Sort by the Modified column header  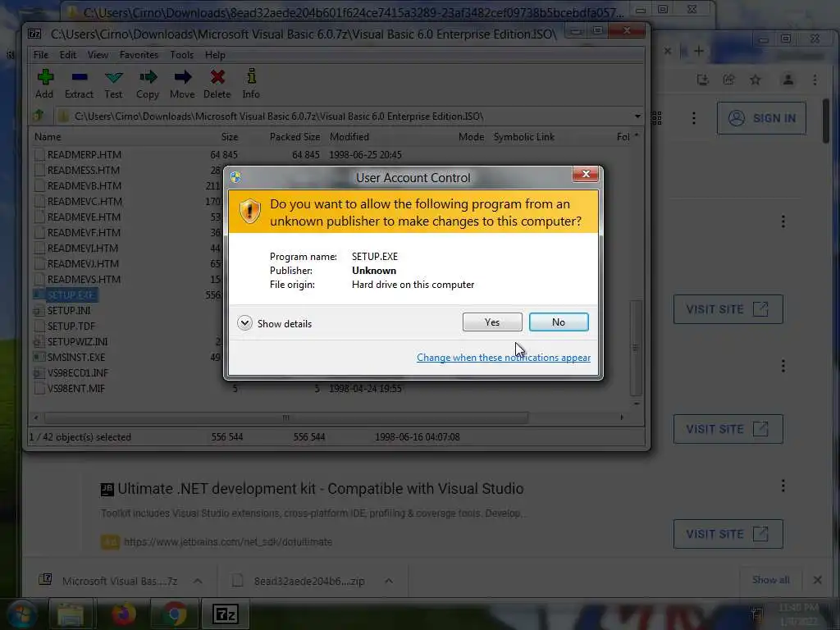point(349,137)
